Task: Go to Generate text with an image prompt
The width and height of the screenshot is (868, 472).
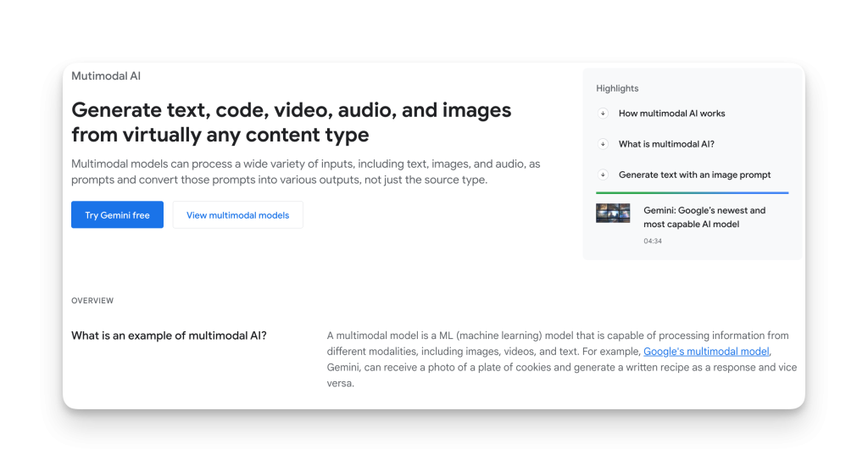Action: (x=694, y=175)
